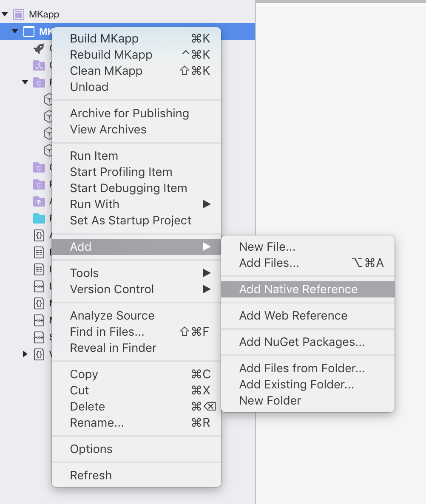Click the rocket Getting Started icon
Image resolution: width=426 pixels, height=504 pixels.
(38, 48)
